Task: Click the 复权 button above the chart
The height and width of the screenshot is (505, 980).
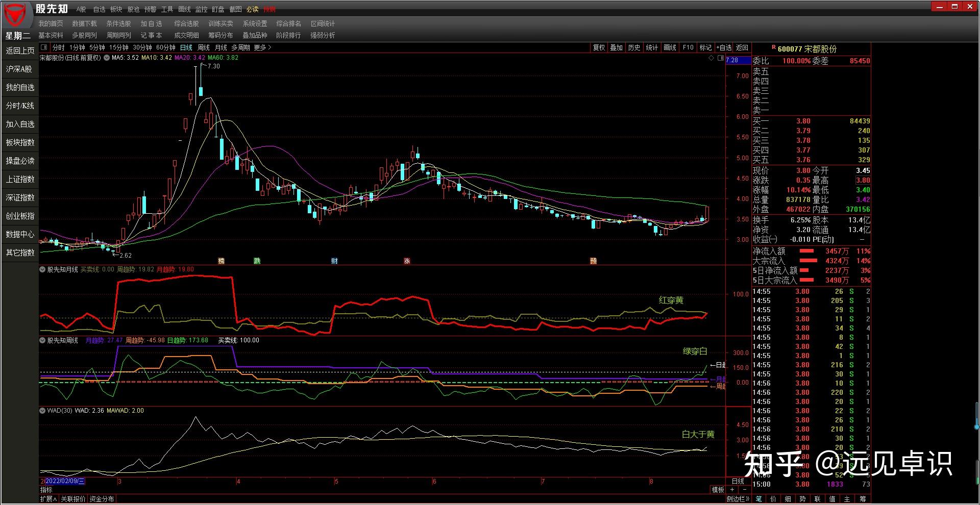Action: 599,47
